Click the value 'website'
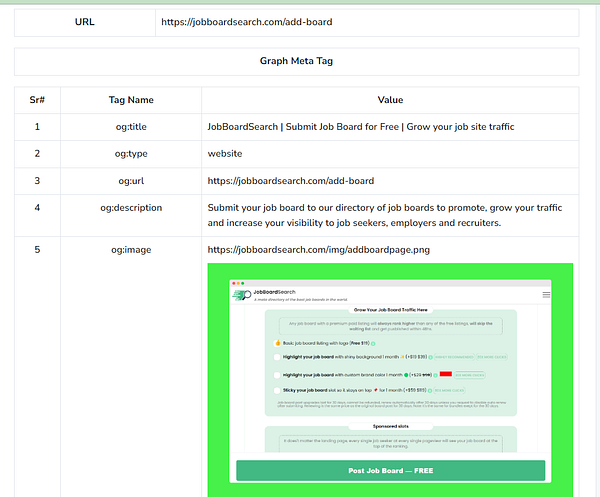 pyautogui.click(x=225, y=154)
